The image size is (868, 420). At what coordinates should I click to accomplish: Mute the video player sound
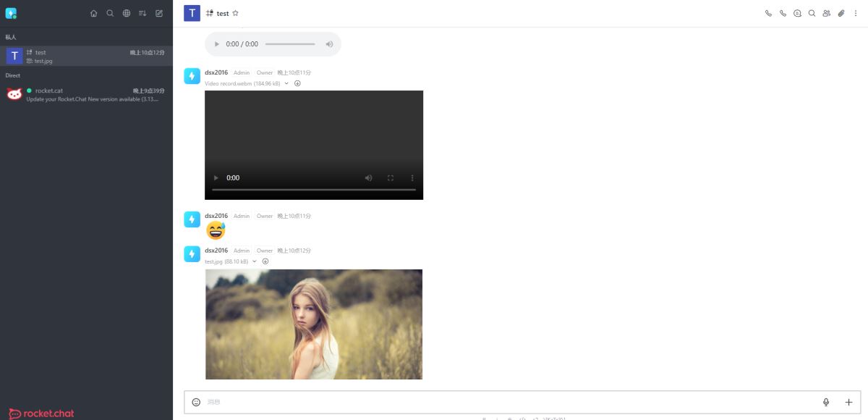368,177
